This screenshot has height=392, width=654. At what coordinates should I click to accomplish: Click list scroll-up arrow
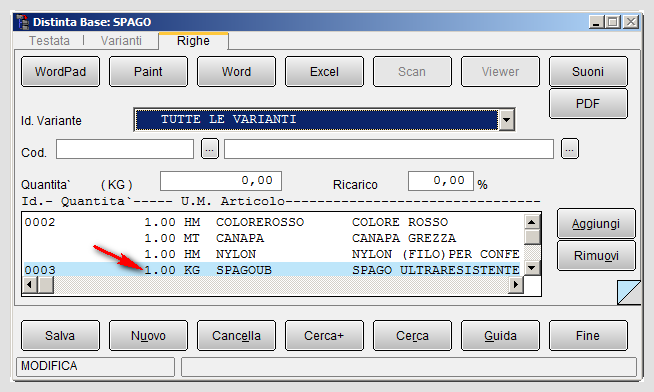[531, 222]
